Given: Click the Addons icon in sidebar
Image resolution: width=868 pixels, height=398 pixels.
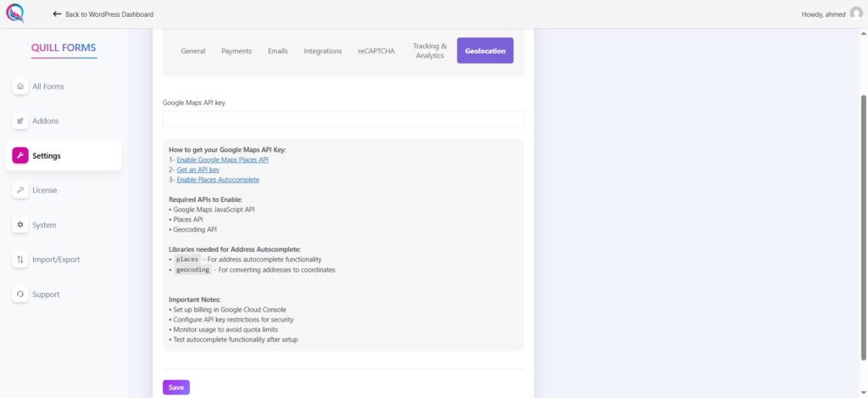Looking at the screenshot, I should coord(20,121).
